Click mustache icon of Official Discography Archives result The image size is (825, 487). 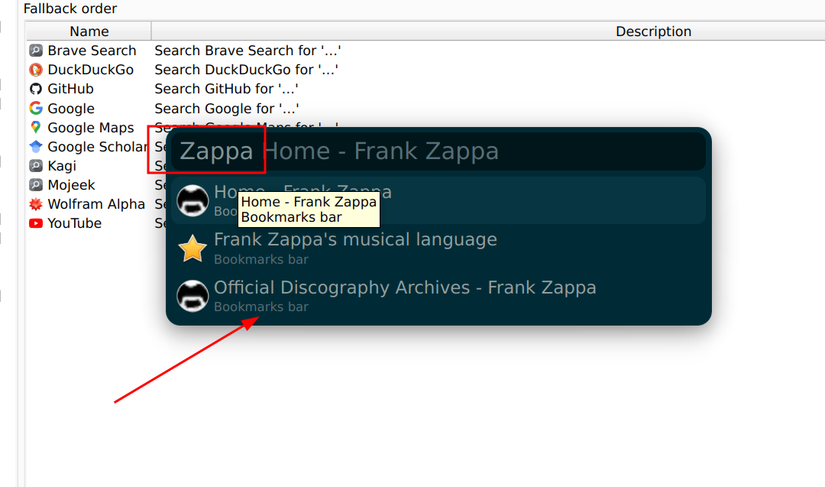[x=193, y=296]
